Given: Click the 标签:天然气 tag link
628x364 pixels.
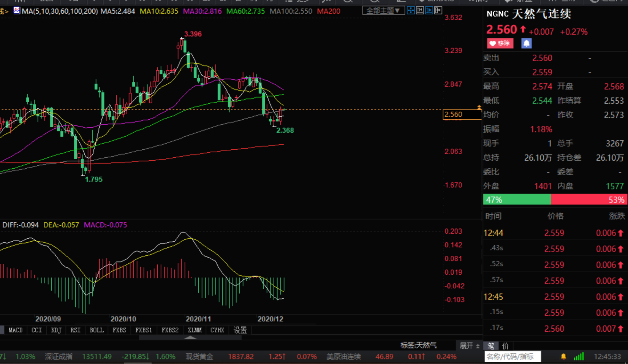Looking at the screenshot, I should point(418,345).
